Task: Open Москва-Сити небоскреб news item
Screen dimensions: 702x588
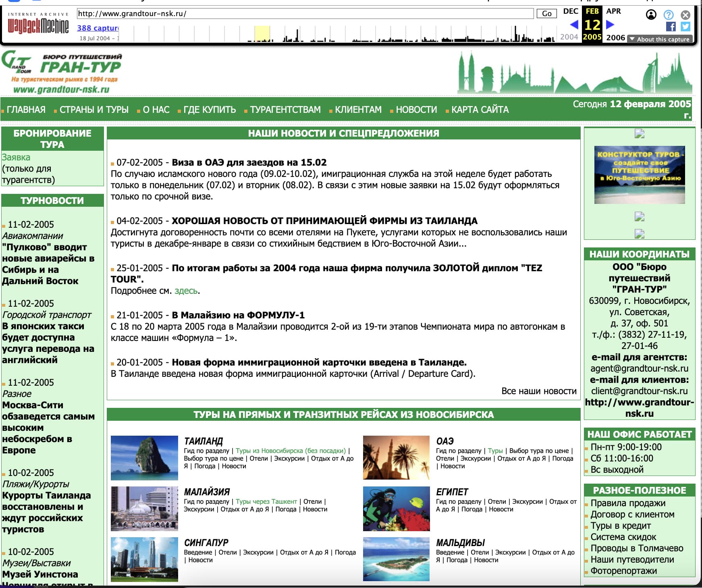Action: pyautogui.click(x=48, y=428)
